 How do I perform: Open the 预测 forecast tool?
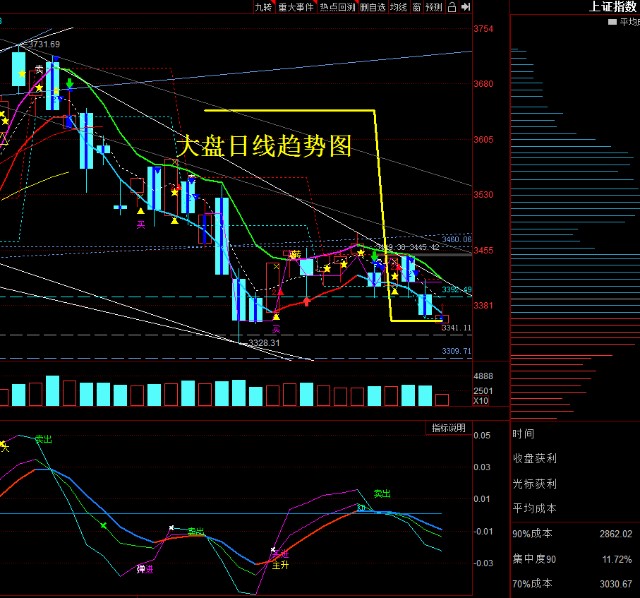coord(434,7)
